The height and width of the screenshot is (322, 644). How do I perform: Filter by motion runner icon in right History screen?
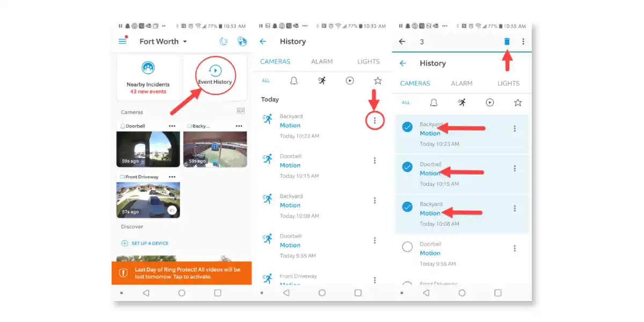[462, 103]
